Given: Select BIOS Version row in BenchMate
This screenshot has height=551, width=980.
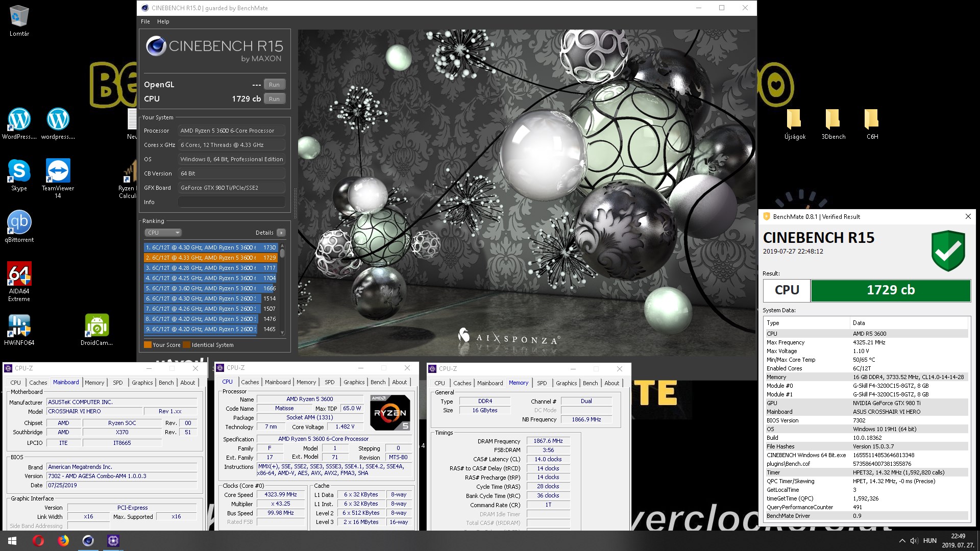Looking at the screenshot, I should pyautogui.click(x=866, y=420).
